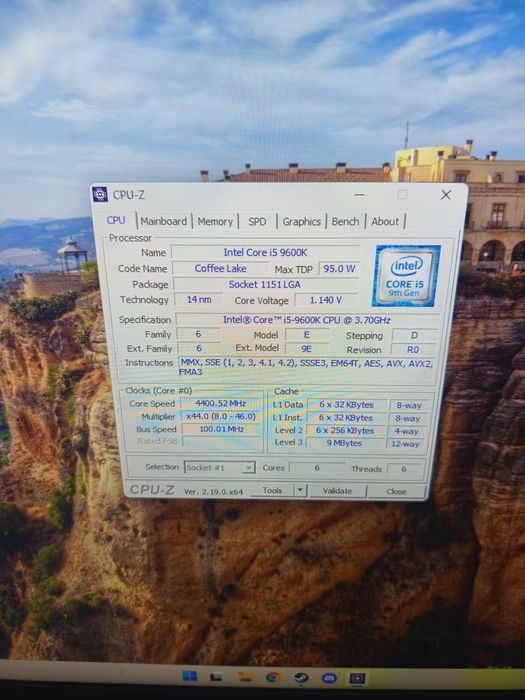This screenshot has width=525, height=700.
Task: Switch to the Mainboard tab
Action: tap(163, 221)
